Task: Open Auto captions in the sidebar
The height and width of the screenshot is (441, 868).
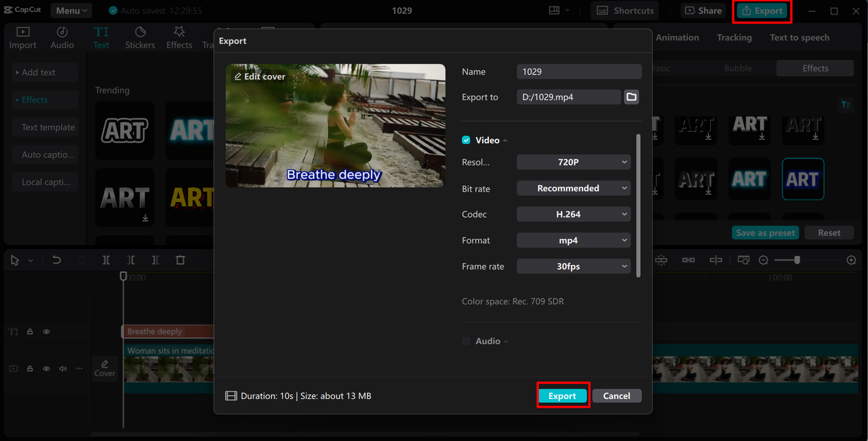Action: tap(45, 154)
